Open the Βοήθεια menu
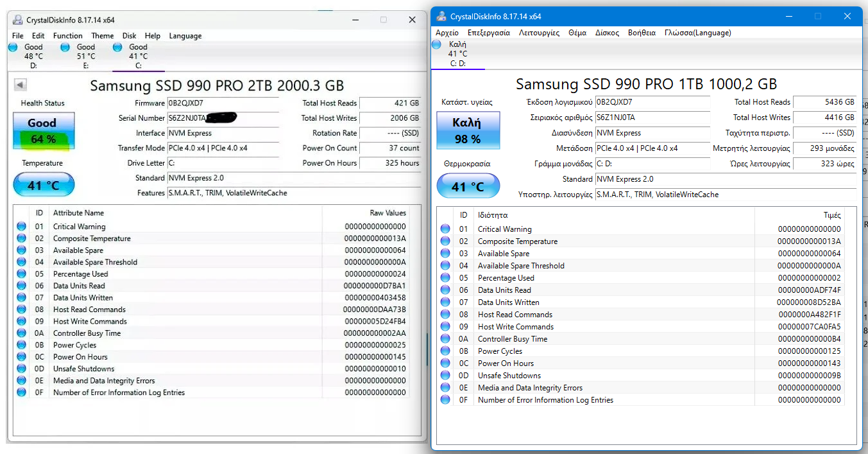 642,33
